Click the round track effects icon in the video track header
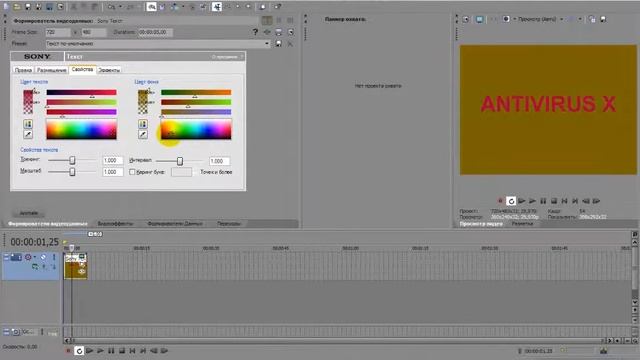640x360 pixels. [28, 257]
